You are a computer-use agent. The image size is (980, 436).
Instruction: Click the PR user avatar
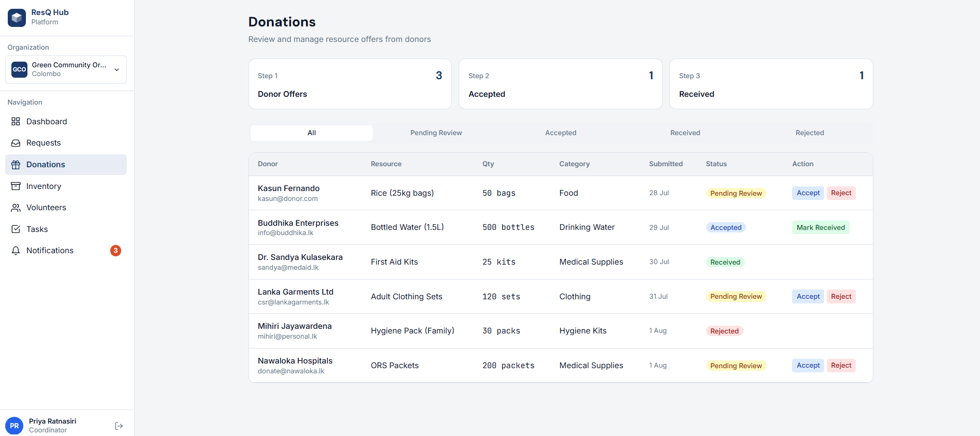click(14, 426)
